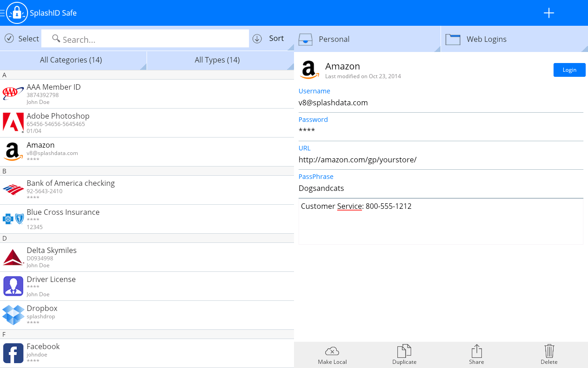Open the AAA Member ID record
This screenshot has width=588, height=368.
coord(147,94)
